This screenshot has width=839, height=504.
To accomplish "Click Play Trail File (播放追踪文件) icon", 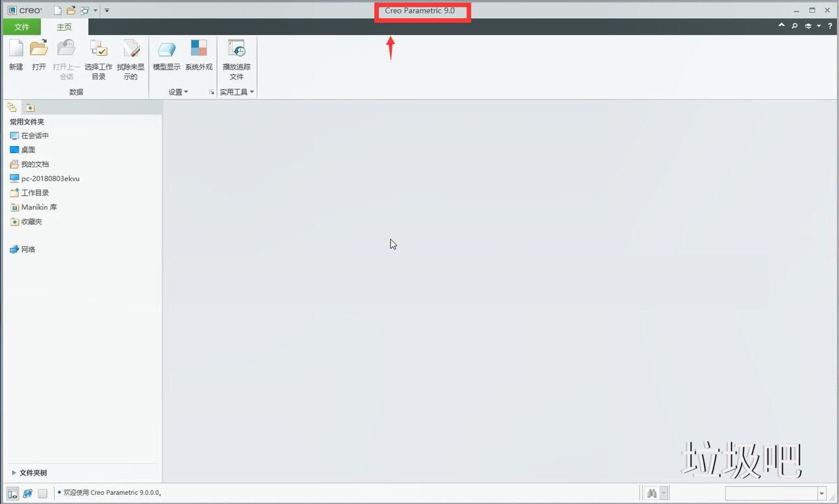I will pyautogui.click(x=236, y=58).
